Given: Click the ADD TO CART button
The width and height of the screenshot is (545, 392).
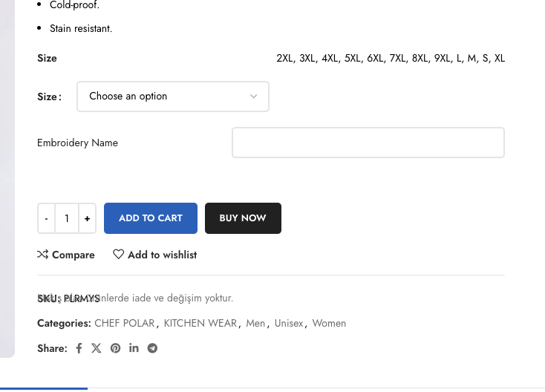Looking at the screenshot, I should coord(151,218).
